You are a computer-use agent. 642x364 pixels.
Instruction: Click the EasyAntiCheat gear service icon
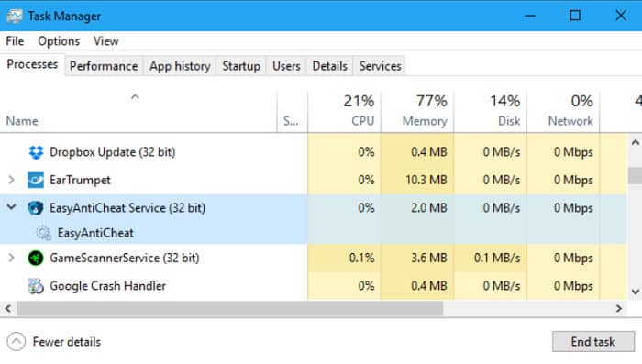click(43, 233)
